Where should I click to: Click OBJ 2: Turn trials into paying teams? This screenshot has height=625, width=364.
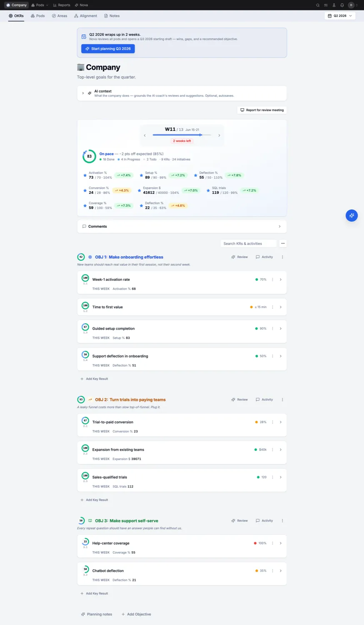[x=130, y=400]
